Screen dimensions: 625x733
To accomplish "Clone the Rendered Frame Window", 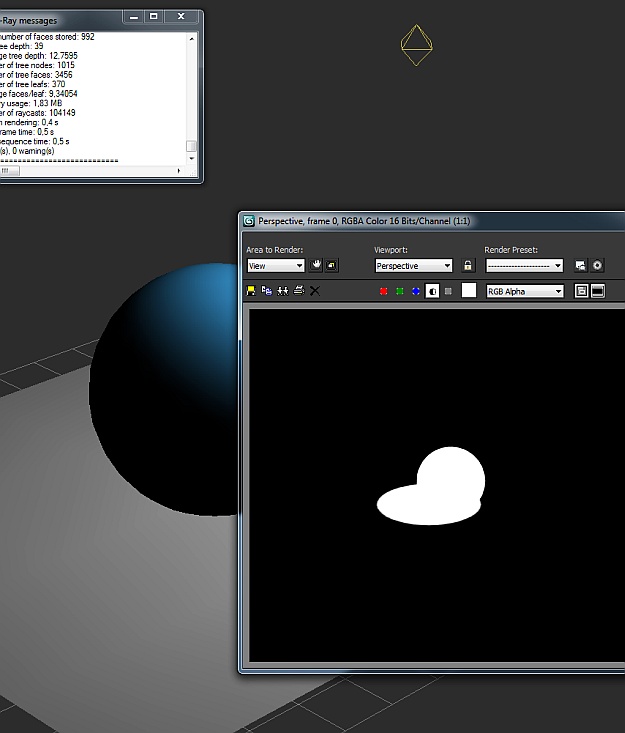I will click(283, 291).
